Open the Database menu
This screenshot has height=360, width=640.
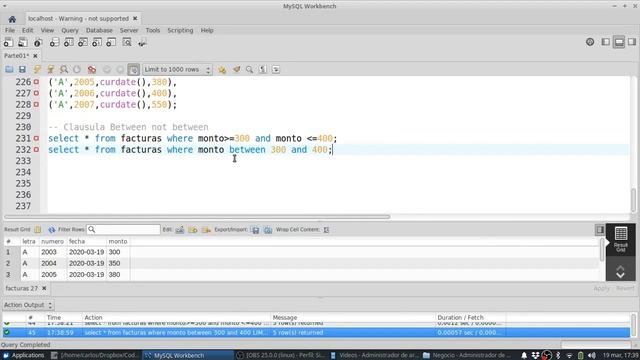[x=99, y=30]
